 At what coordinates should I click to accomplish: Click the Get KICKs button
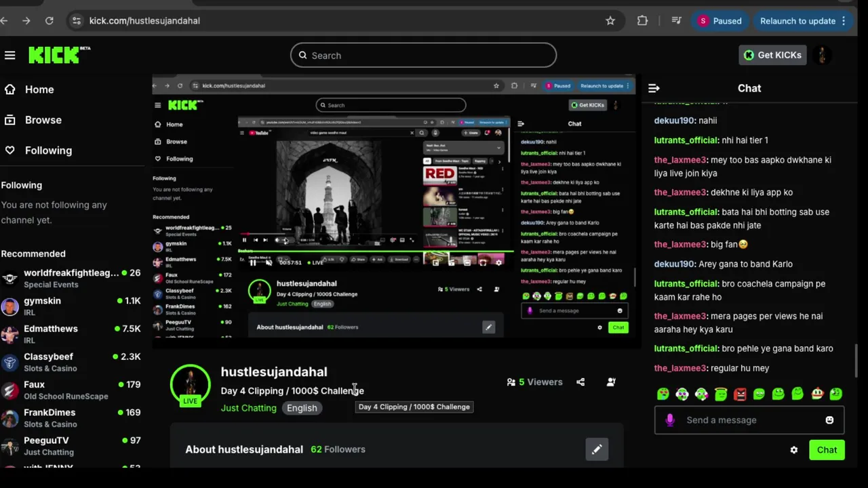pos(773,55)
